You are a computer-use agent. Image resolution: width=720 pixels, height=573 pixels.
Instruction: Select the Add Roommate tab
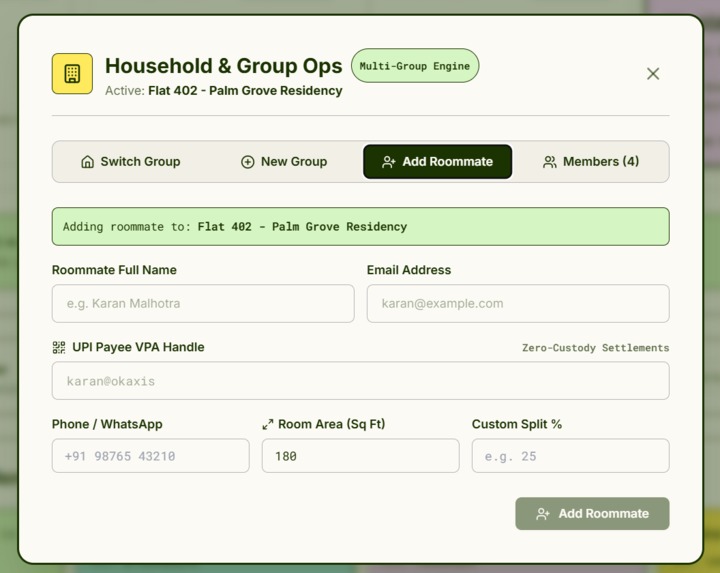[x=437, y=162]
